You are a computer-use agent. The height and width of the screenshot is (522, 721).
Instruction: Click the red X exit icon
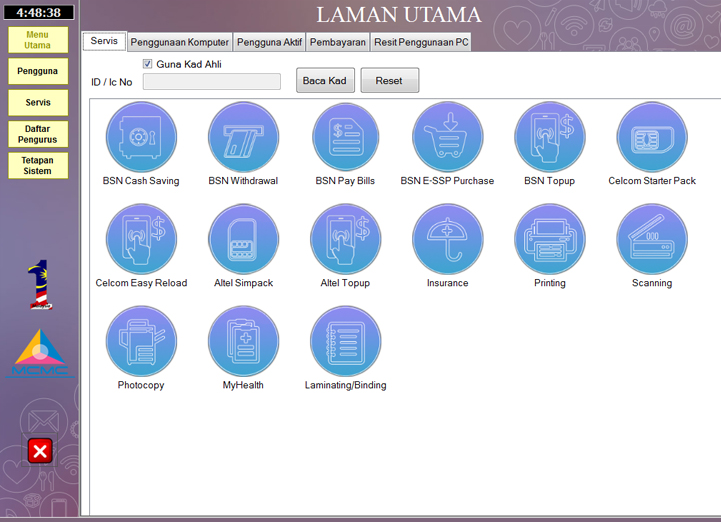40,451
